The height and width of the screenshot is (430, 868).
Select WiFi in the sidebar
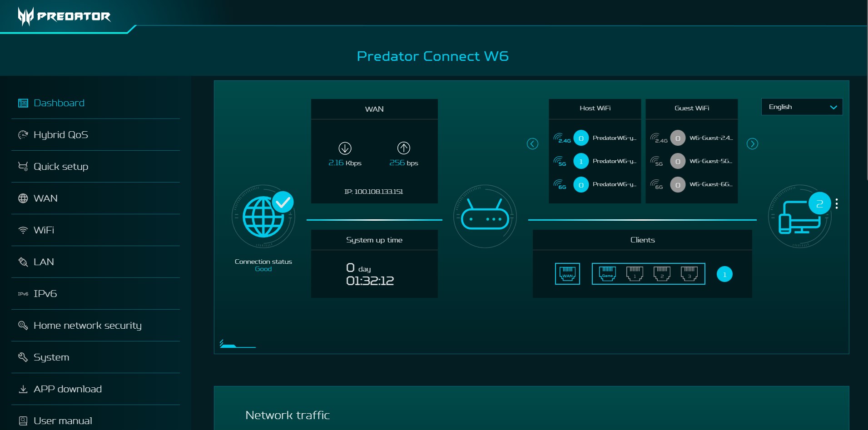[x=44, y=230]
